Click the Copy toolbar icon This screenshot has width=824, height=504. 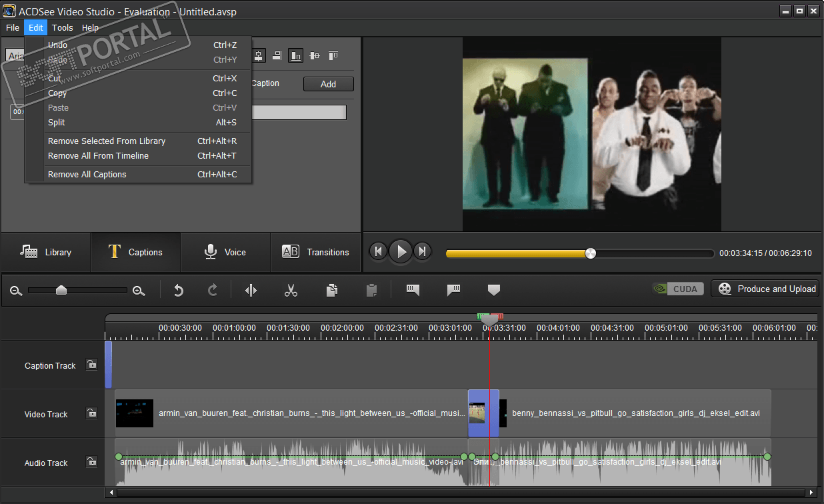pos(332,290)
